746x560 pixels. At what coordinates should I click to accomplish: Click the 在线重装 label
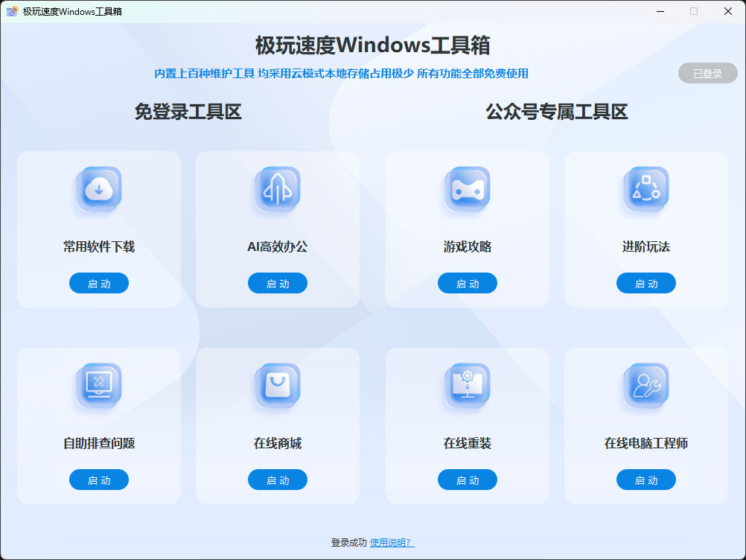click(468, 443)
